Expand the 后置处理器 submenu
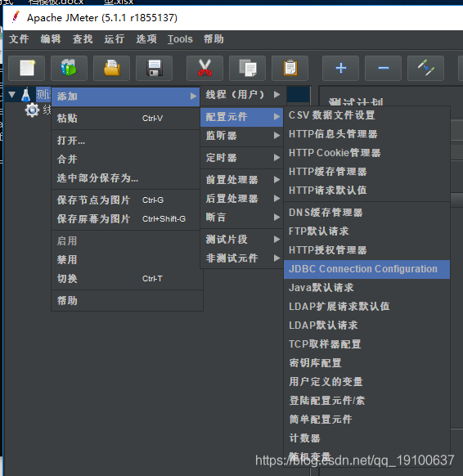The image size is (463, 476). (242, 199)
